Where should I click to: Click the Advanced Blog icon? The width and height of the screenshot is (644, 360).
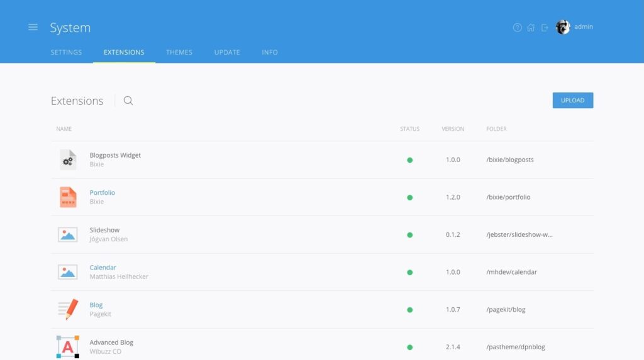[x=67, y=347]
